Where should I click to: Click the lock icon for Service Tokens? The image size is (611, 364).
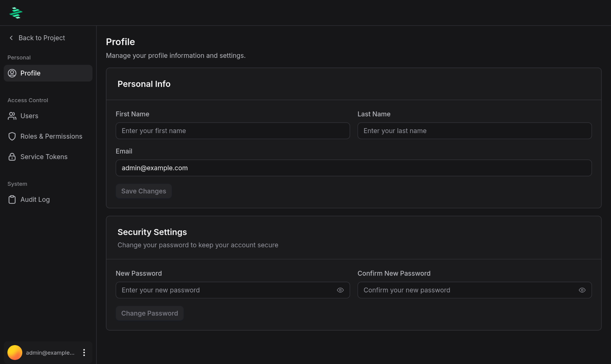coord(12,157)
